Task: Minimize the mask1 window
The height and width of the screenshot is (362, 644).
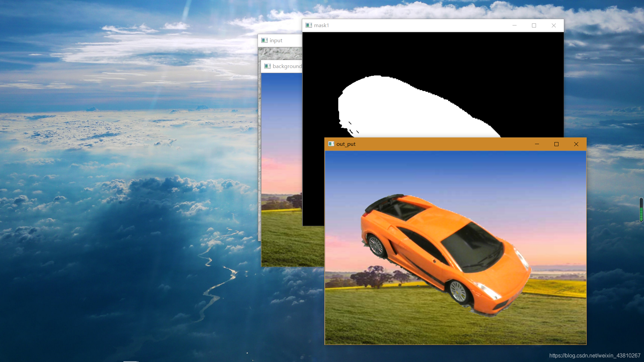Action: coord(514,25)
